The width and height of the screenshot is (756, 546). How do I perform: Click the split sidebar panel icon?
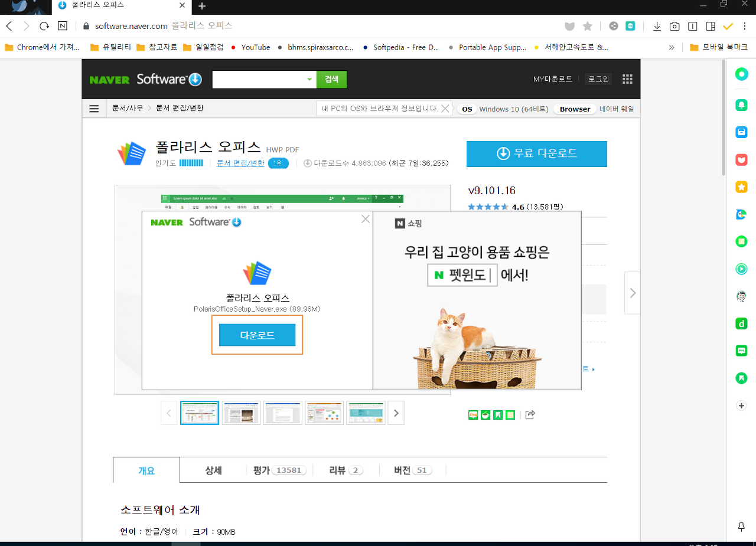pos(711,26)
